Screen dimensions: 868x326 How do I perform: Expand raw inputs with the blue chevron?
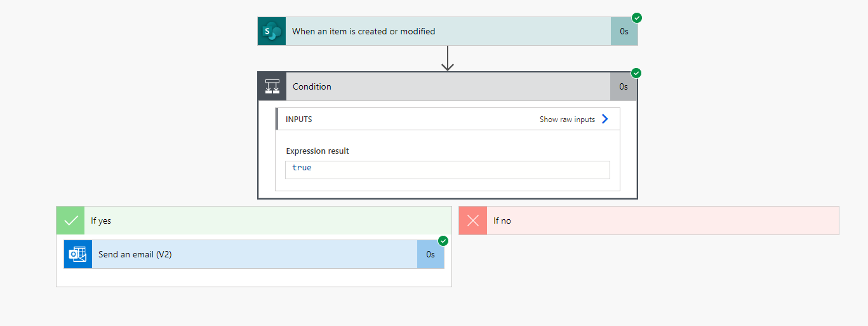[605, 119]
